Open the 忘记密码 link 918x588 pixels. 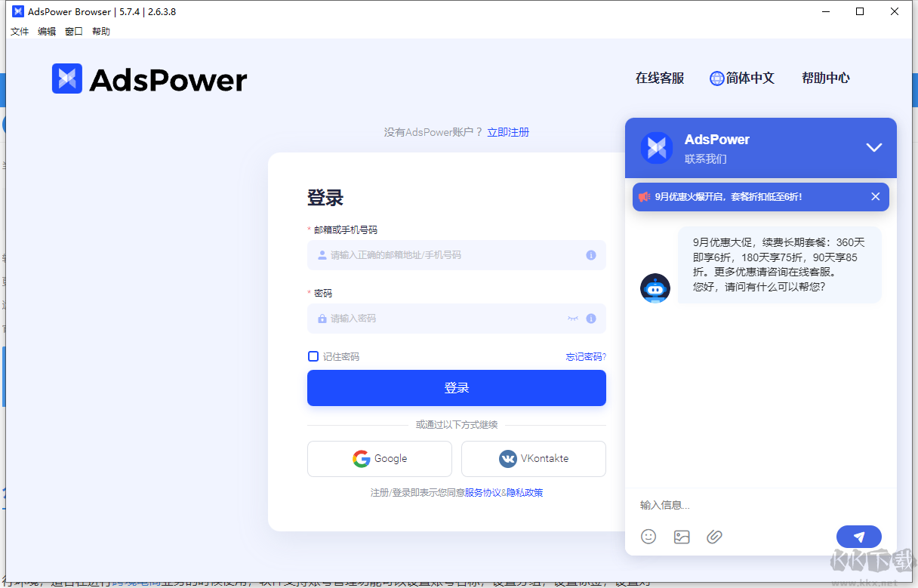click(x=585, y=356)
